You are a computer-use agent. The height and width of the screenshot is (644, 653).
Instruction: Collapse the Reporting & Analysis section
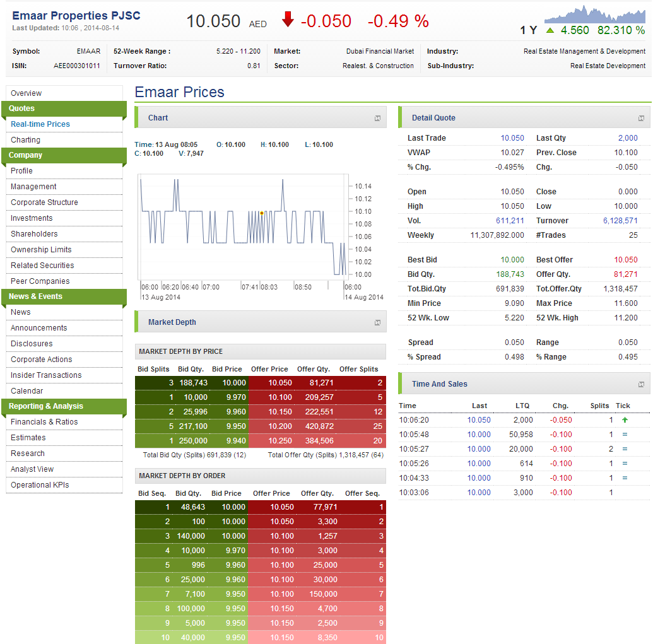pyautogui.click(x=64, y=406)
